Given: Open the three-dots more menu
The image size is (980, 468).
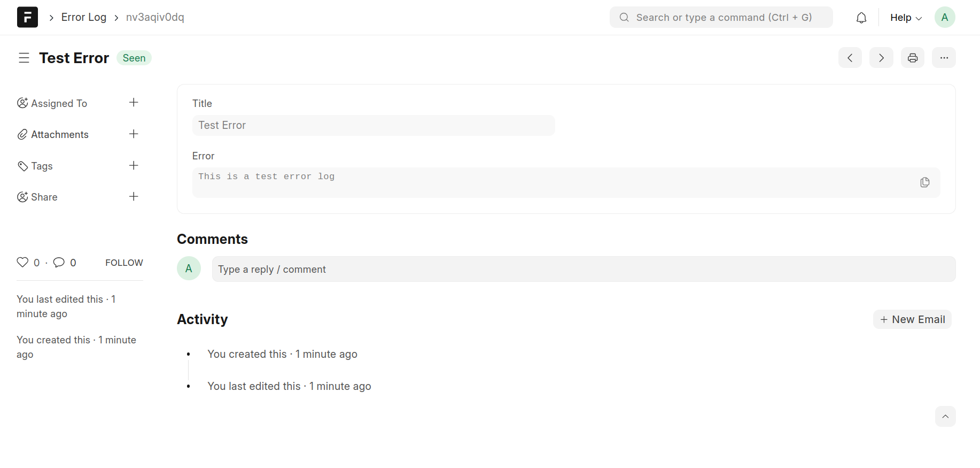Looking at the screenshot, I should (944, 58).
